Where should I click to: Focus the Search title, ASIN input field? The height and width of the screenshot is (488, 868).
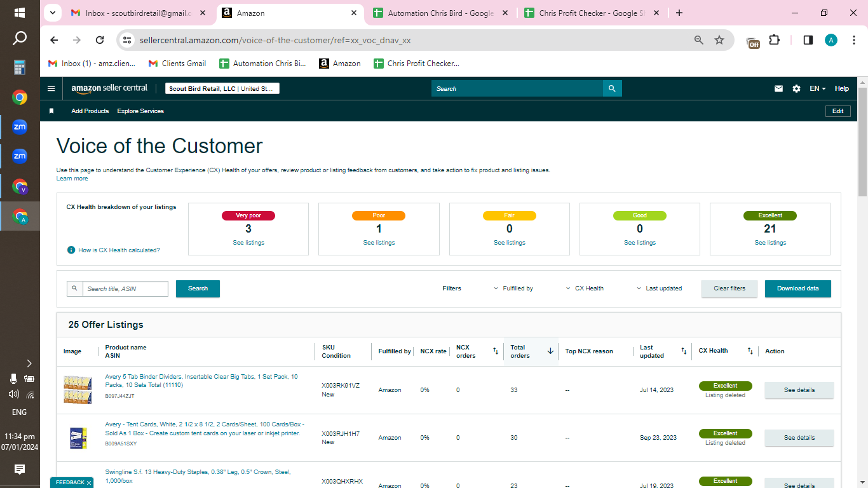tap(125, 288)
